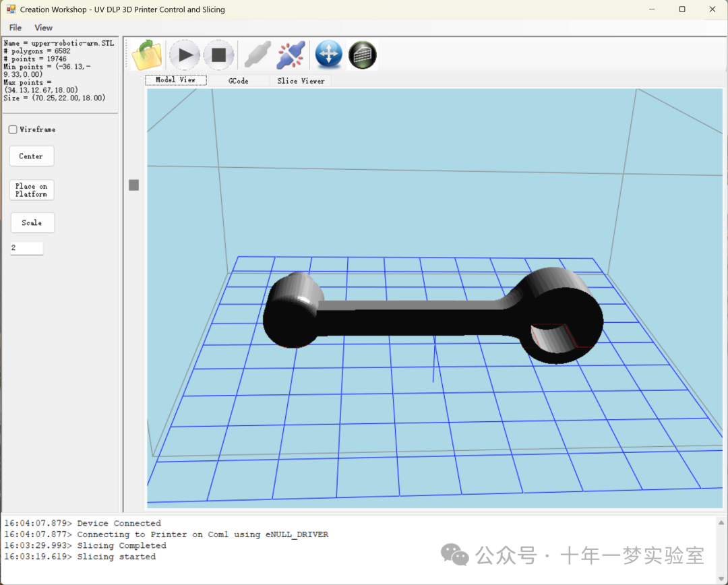Stop the print with square button

218,55
